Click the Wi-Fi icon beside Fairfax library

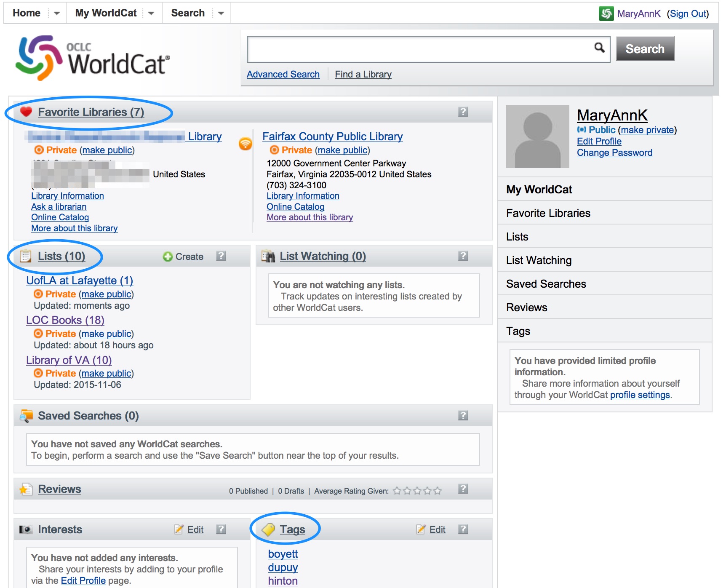[245, 144]
